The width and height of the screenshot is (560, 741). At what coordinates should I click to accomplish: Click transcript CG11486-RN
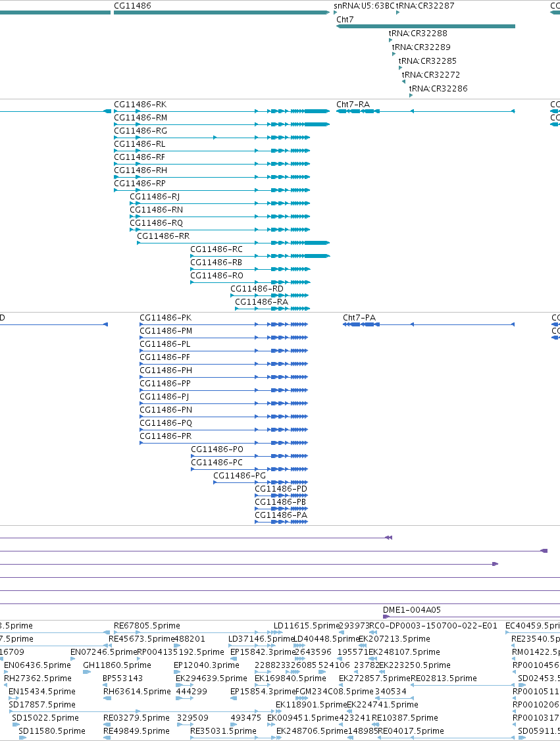click(157, 210)
